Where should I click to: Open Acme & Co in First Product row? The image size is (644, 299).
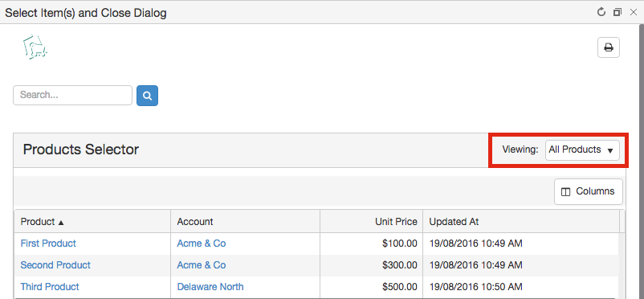pyautogui.click(x=202, y=244)
